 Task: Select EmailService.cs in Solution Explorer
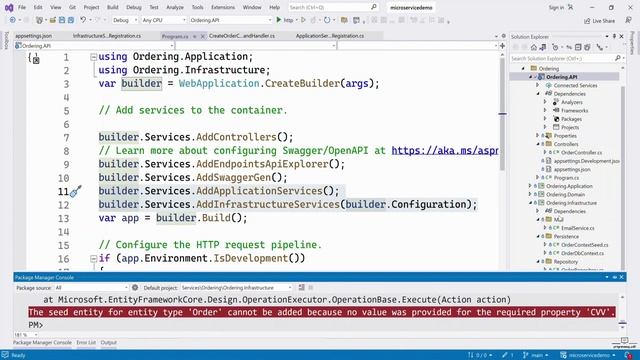coord(578,228)
